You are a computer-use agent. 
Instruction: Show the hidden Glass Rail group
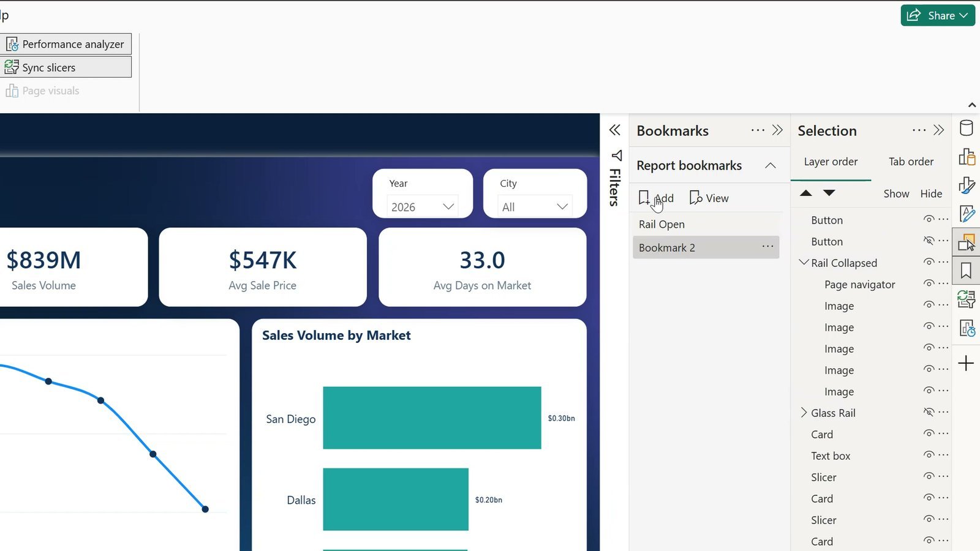(929, 412)
